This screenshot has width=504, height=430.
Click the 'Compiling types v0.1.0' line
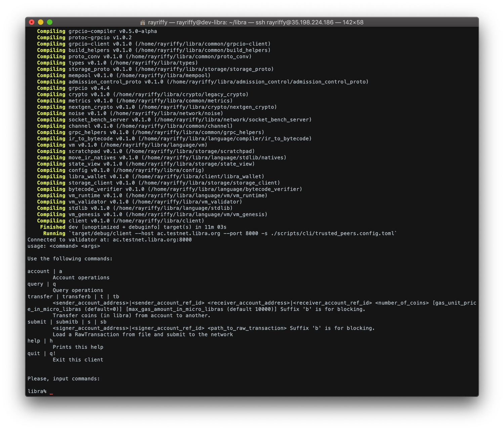click(x=118, y=63)
